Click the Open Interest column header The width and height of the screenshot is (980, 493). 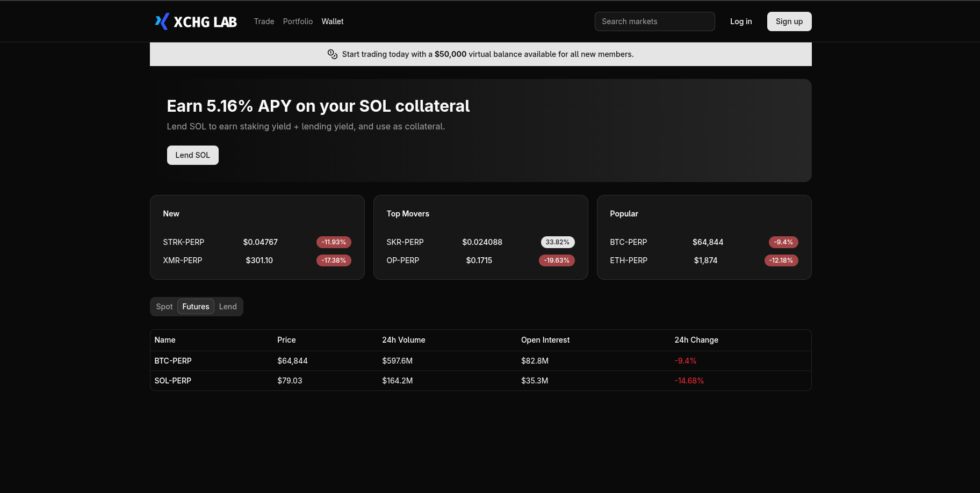click(545, 340)
